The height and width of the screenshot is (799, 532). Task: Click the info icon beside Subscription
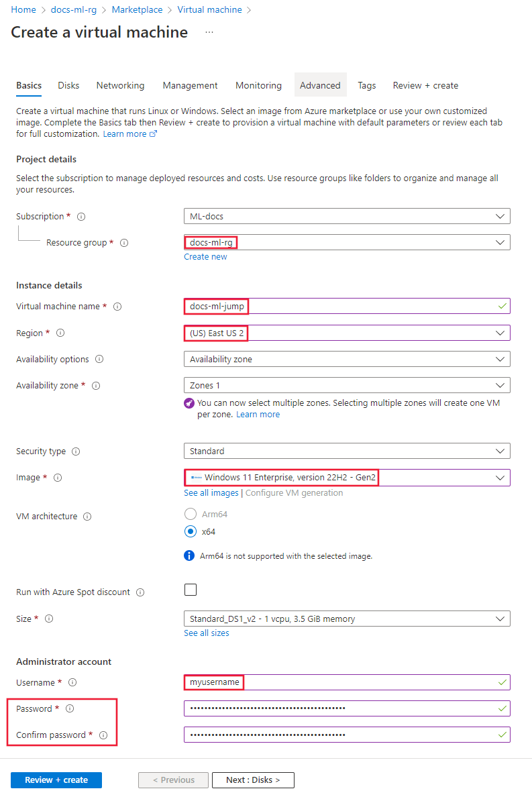81,216
